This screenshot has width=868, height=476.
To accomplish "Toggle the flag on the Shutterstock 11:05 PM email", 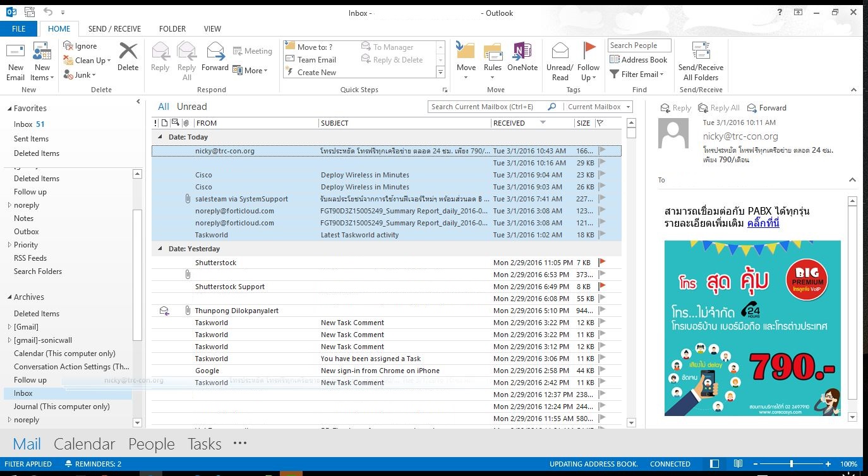I will [x=602, y=262].
